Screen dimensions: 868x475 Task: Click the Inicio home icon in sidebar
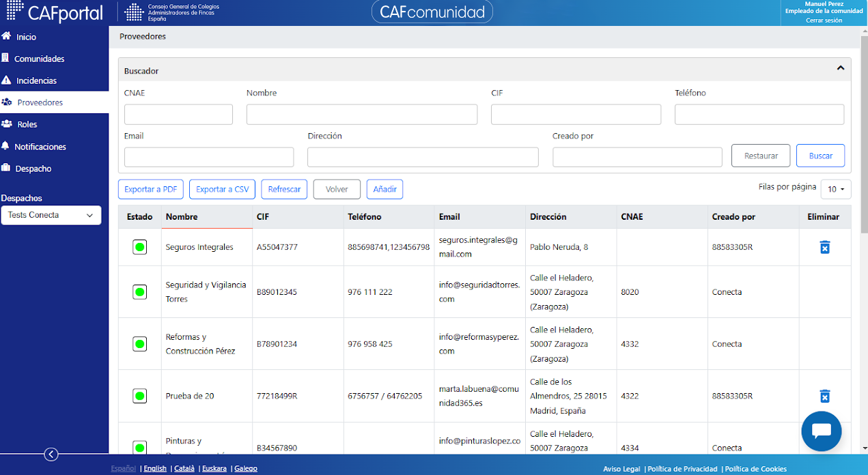pos(6,36)
